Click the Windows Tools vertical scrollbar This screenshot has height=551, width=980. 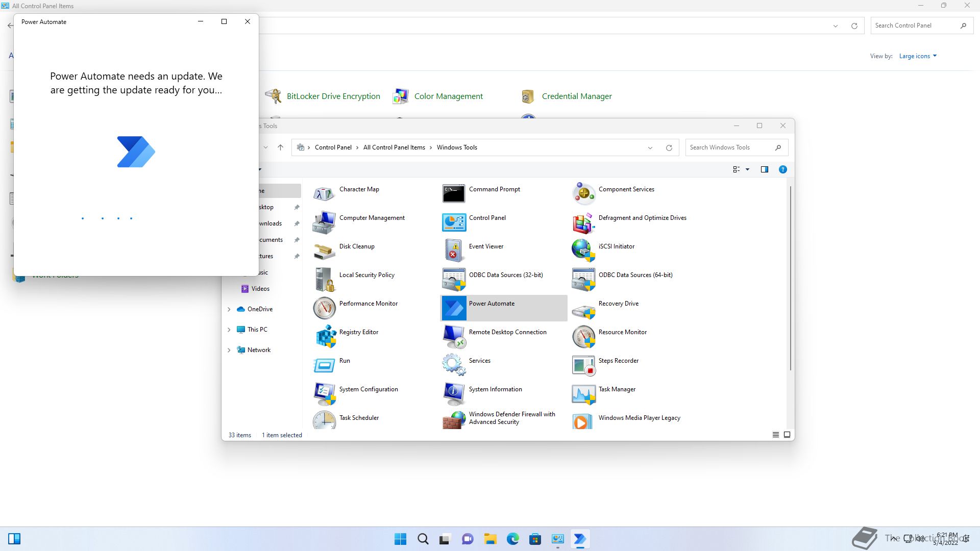(x=791, y=278)
